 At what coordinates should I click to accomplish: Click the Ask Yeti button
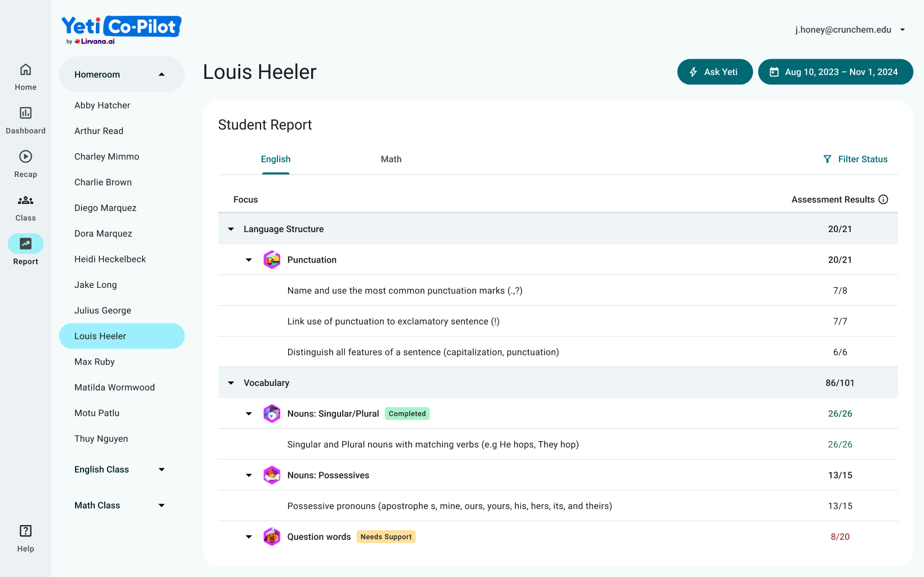pos(714,72)
